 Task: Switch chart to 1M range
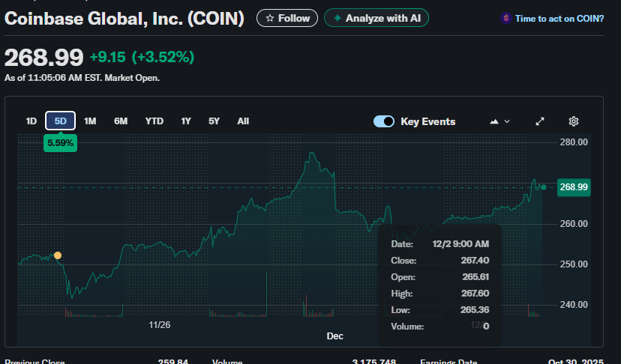pos(90,121)
